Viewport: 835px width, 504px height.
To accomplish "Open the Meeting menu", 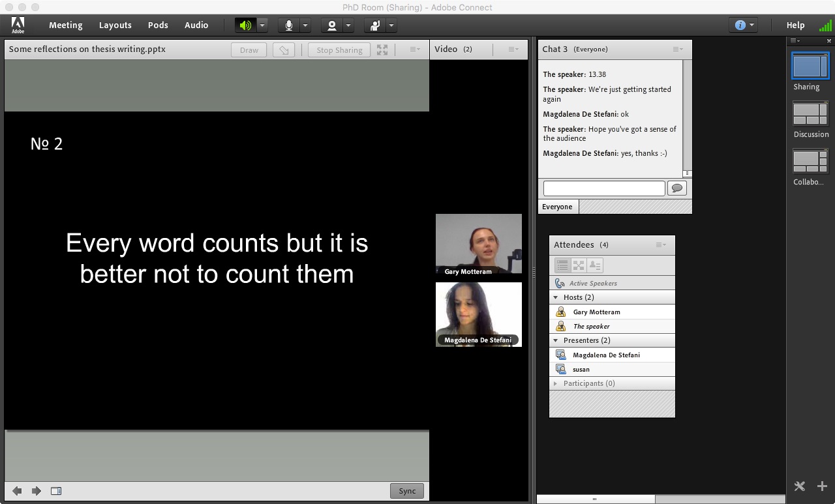I will click(x=65, y=25).
